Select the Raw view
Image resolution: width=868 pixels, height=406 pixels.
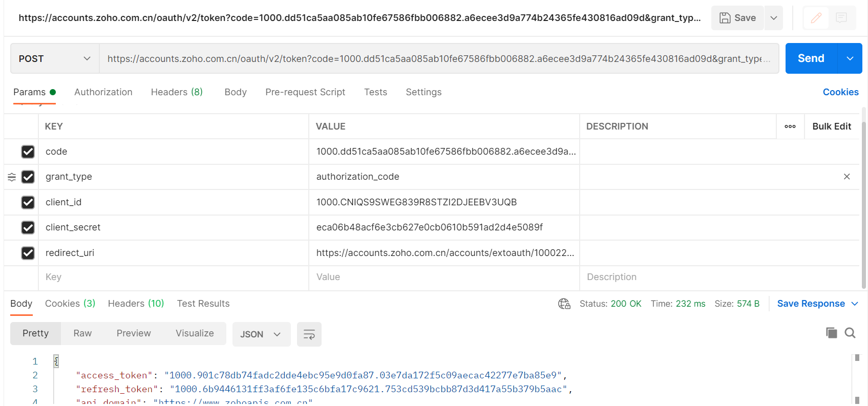pos(82,333)
